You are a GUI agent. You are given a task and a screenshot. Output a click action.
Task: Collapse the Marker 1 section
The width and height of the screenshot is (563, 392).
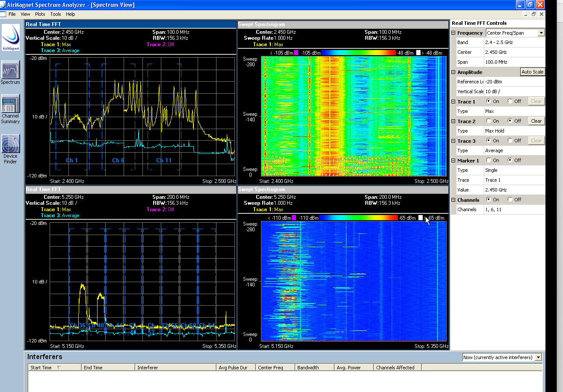click(x=453, y=161)
